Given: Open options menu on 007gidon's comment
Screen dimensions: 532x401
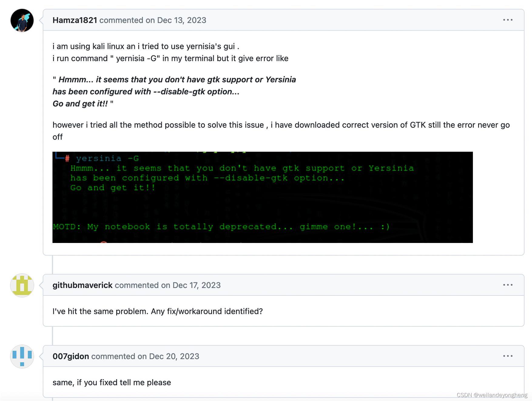Looking at the screenshot, I should tap(508, 356).
